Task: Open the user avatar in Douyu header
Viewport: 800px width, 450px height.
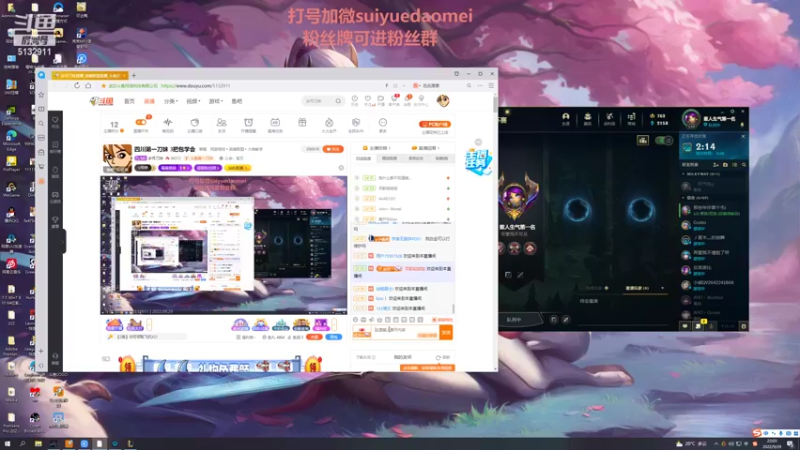Action: click(443, 101)
